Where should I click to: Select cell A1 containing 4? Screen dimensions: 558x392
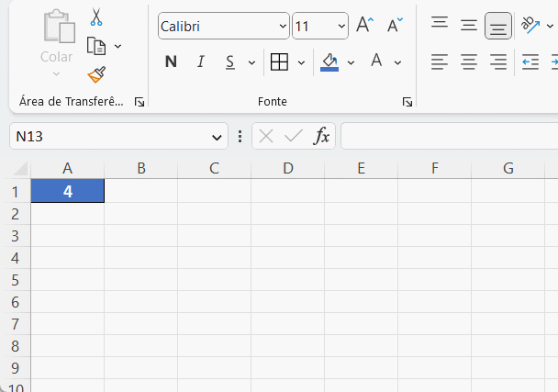[x=68, y=191]
